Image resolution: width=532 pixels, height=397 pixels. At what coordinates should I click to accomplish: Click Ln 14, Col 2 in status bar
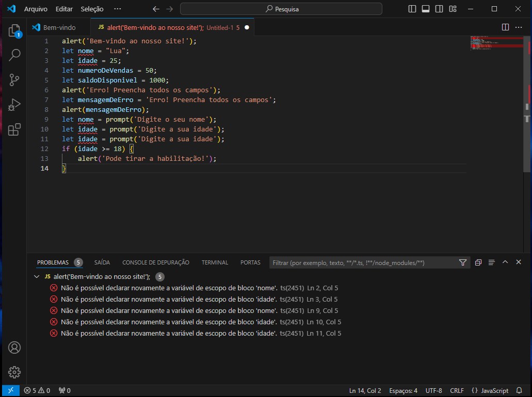(365, 391)
